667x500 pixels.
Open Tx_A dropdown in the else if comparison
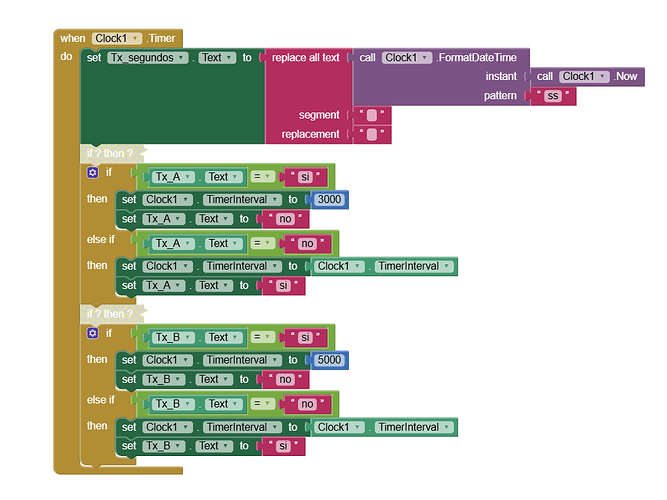(x=173, y=243)
